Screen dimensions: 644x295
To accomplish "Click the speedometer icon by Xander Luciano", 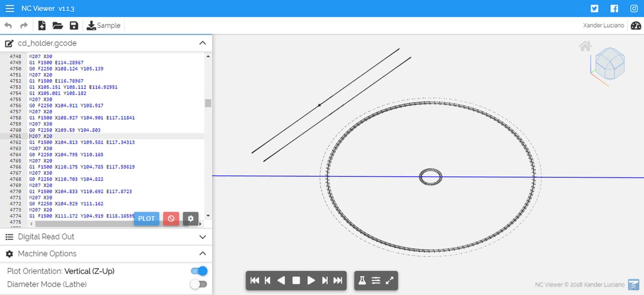I will tap(636, 26).
